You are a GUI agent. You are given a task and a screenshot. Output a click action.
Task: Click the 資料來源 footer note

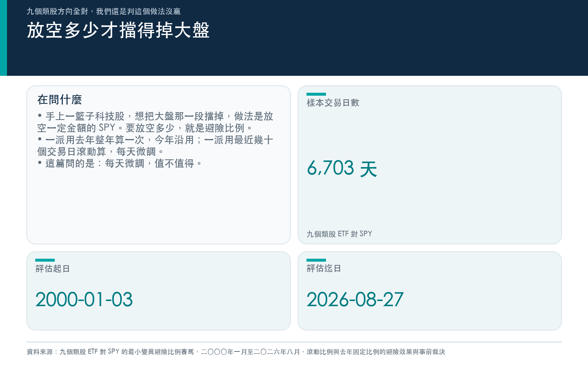tap(236, 352)
